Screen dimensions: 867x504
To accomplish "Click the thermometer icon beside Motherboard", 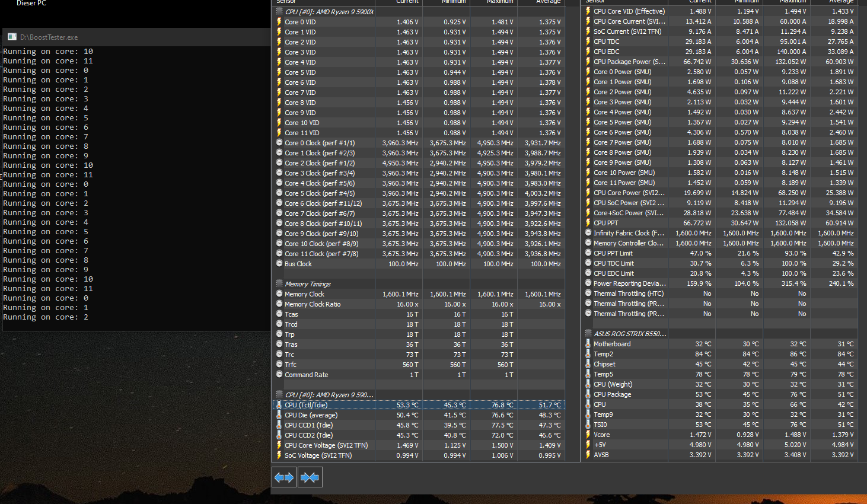I will pos(588,344).
